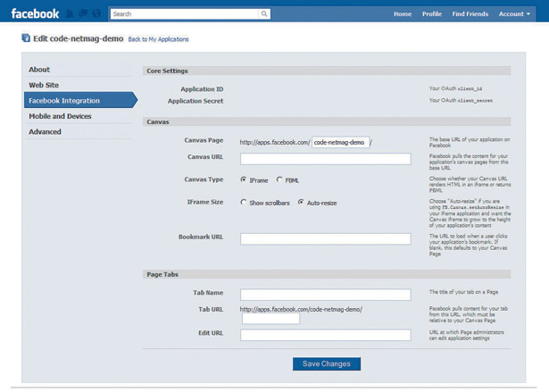Viewport: 549px width, 392px height.
Task: Follow Back to My Applications link
Action: point(158,39)
